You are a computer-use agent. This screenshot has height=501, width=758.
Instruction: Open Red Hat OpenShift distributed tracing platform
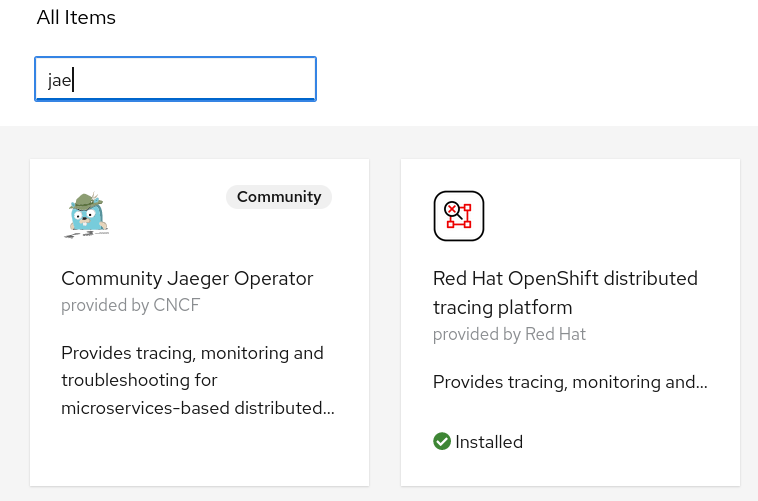pos(570,322)
